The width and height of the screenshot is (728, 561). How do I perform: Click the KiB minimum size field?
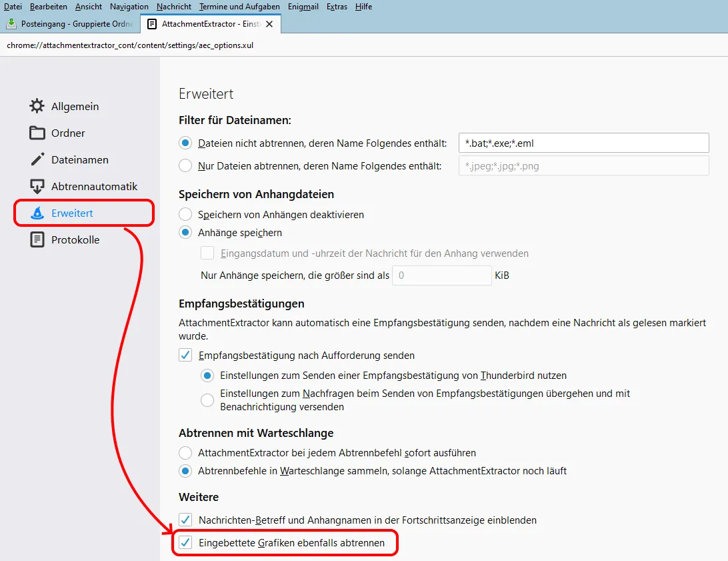click(x=441, y=275)
